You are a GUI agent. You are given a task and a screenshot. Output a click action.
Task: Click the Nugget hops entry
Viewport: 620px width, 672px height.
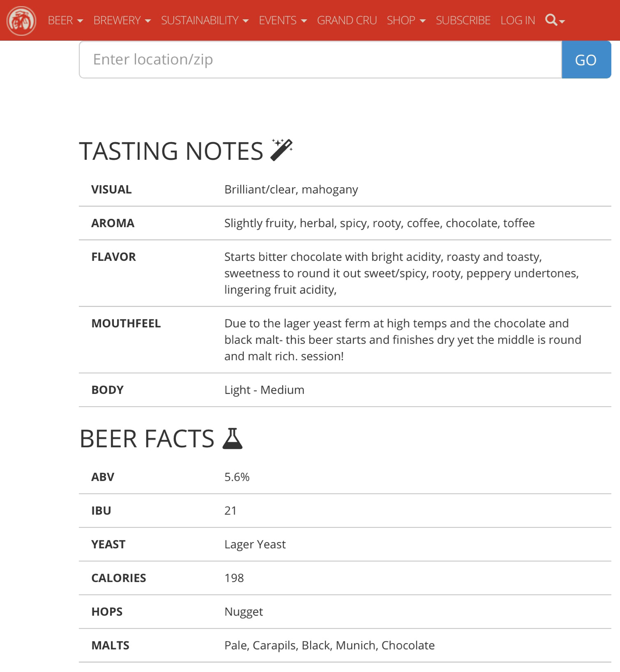(x=244, y=612)
